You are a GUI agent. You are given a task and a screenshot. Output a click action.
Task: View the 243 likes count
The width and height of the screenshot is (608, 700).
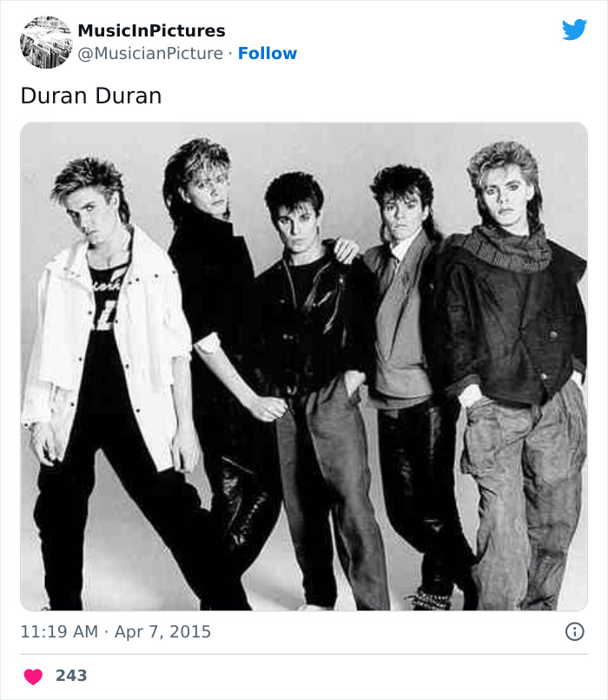71,676
